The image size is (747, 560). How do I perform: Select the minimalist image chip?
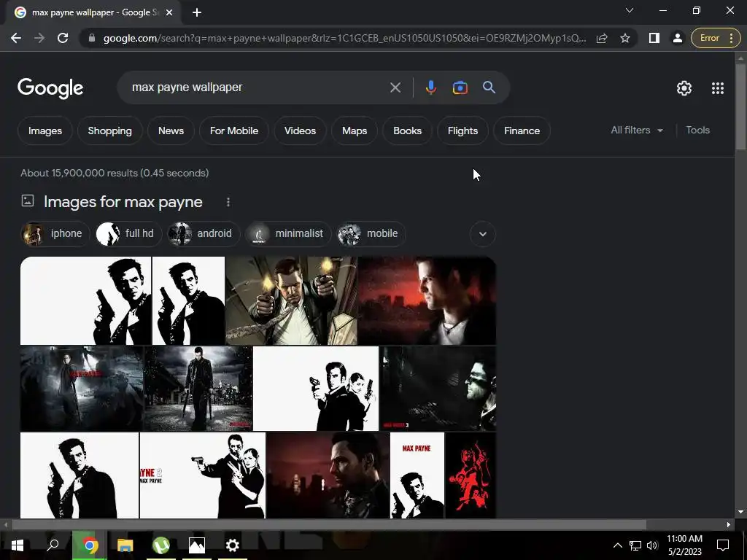[x=288, y=234]
